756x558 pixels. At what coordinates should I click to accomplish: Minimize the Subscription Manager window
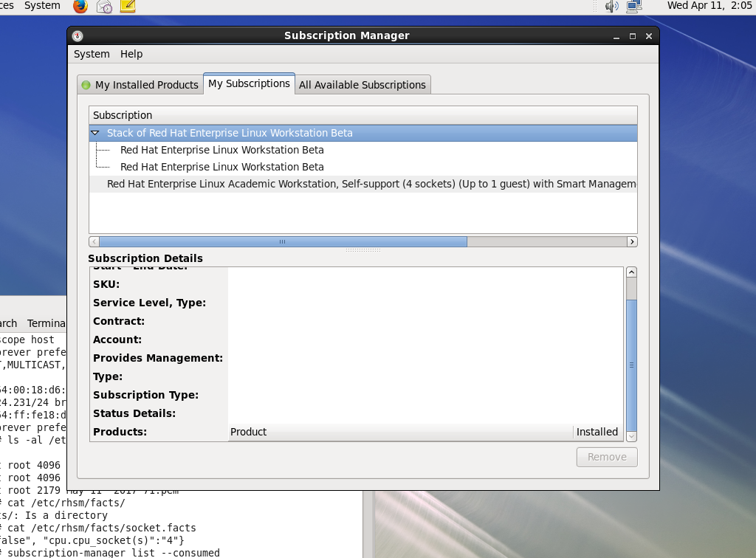pos(616,36)
